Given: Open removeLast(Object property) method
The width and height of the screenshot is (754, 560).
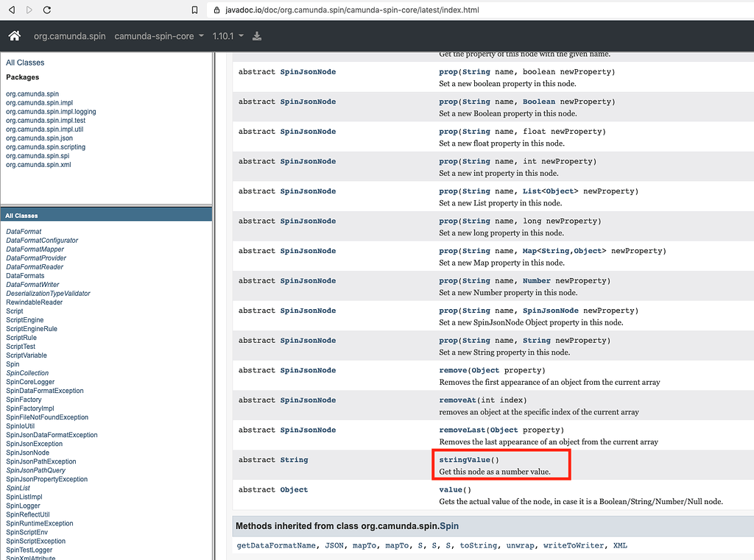Looking at the screenshot, I should pyautogui.click(x=462, y=430).
